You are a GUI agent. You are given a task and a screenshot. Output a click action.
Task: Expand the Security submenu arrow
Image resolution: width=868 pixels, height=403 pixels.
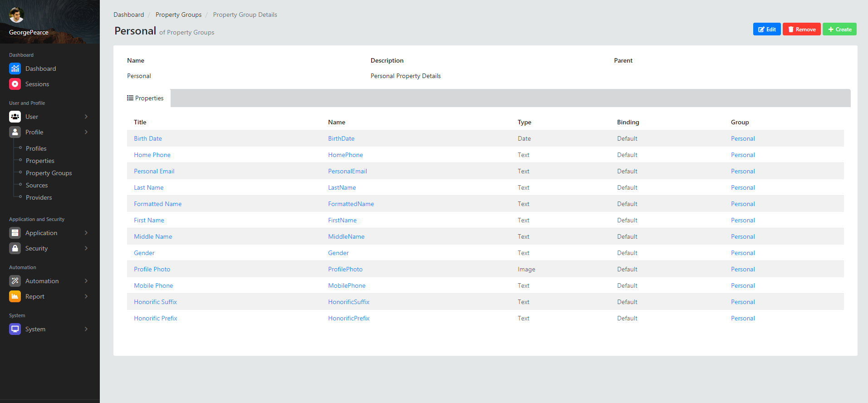tap(86, 248)
